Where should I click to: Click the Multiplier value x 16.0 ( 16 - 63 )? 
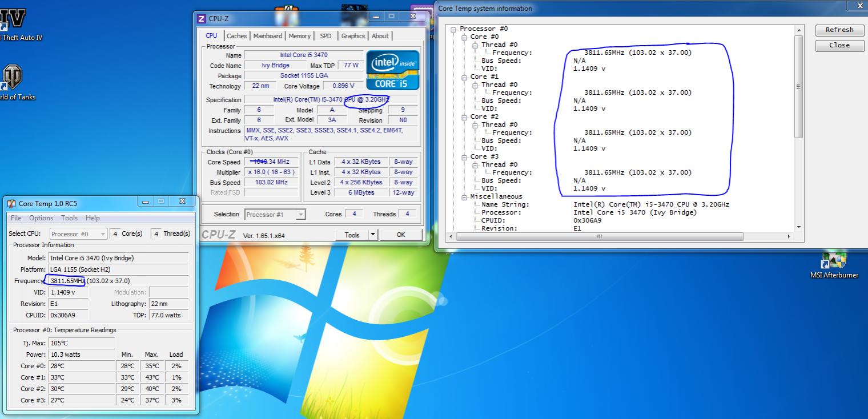[x=272, y=172]
